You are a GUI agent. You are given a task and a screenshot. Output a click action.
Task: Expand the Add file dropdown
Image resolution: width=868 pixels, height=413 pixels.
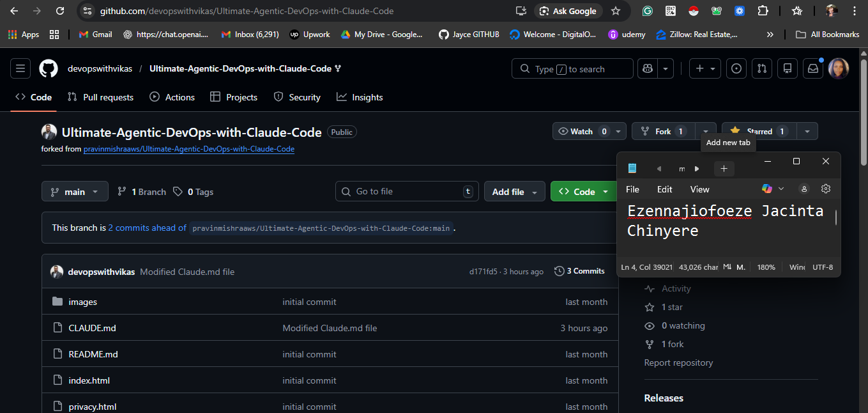click(x=515, y=192)
